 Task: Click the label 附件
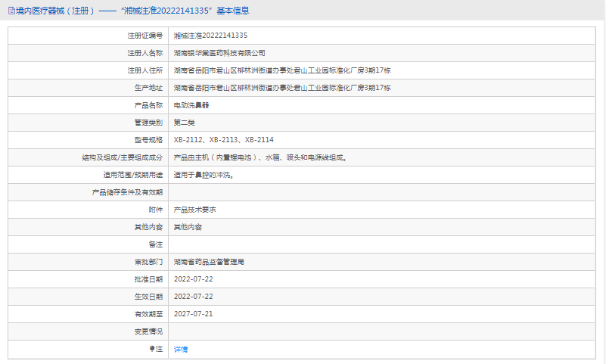pos(156,210)
